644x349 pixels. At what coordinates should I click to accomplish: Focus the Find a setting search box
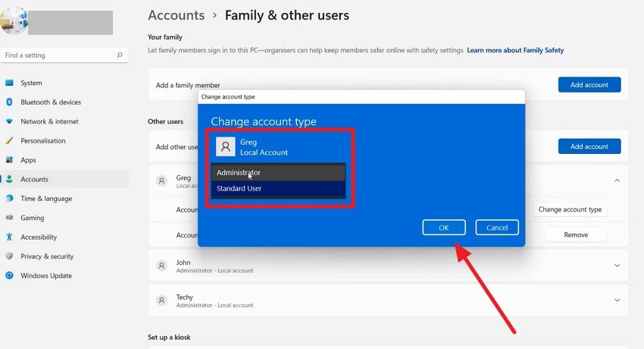tap(64, 55)
